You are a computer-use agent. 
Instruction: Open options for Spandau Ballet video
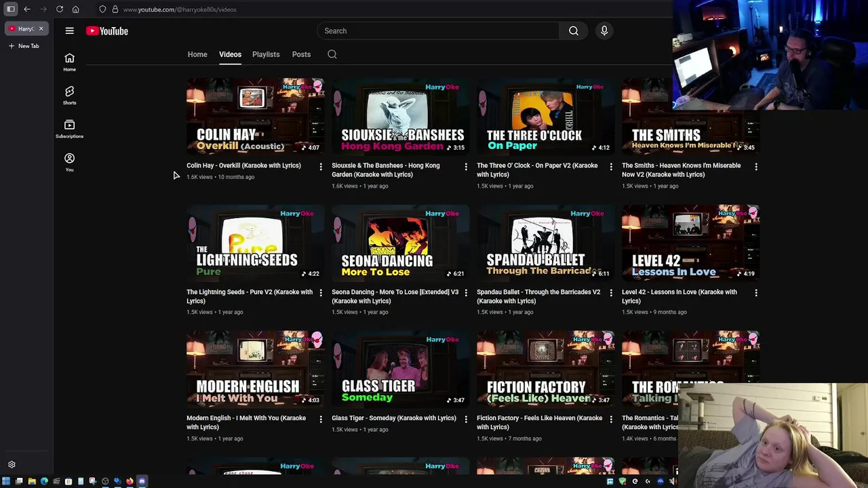tap(611, 293)
